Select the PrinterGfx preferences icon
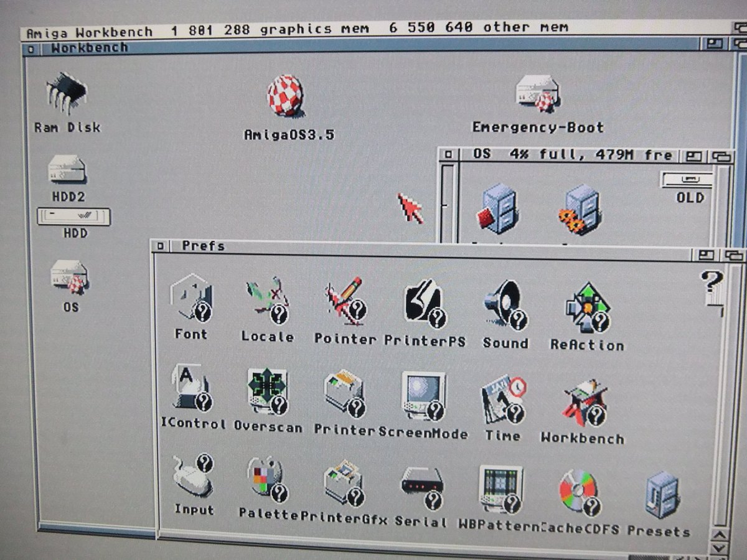 pyautogui.click(x=344, y=483)
